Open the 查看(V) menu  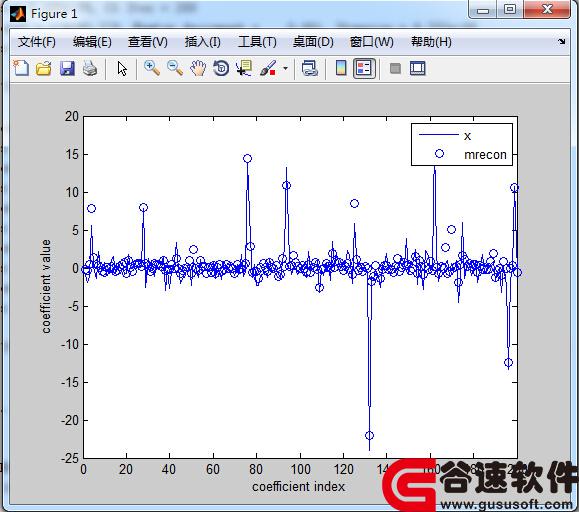click(x=147, y=42)
